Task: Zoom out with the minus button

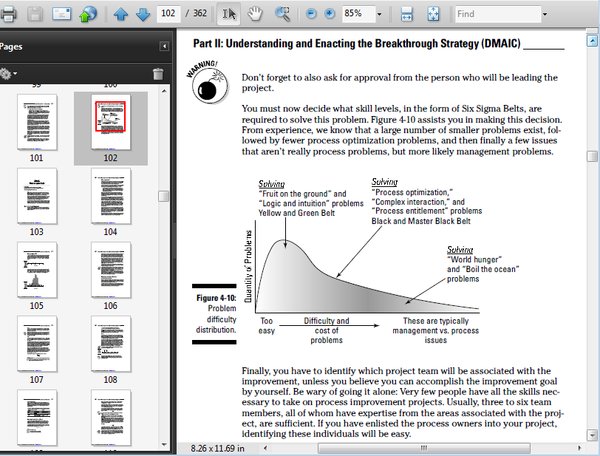Action: tap(311, 14)
